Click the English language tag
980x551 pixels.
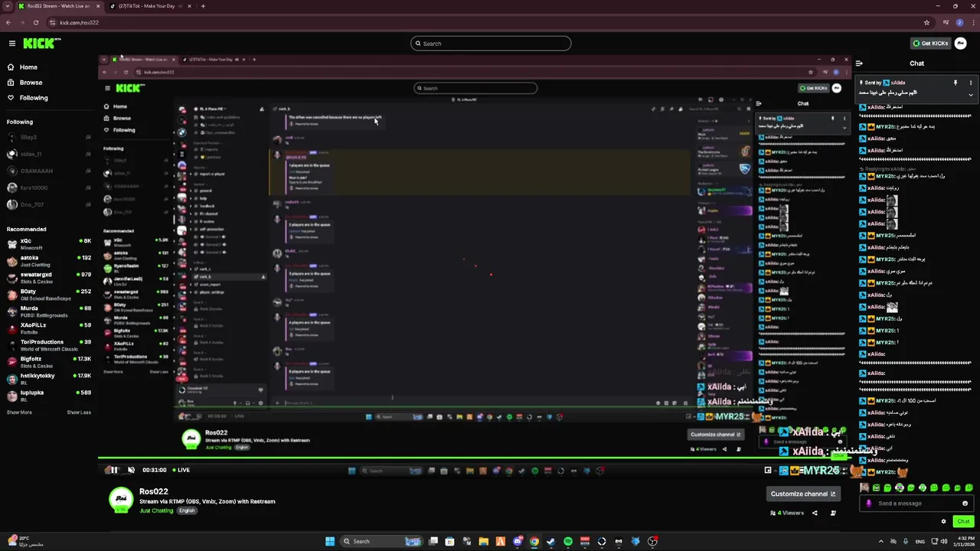(x=187, y=510)
